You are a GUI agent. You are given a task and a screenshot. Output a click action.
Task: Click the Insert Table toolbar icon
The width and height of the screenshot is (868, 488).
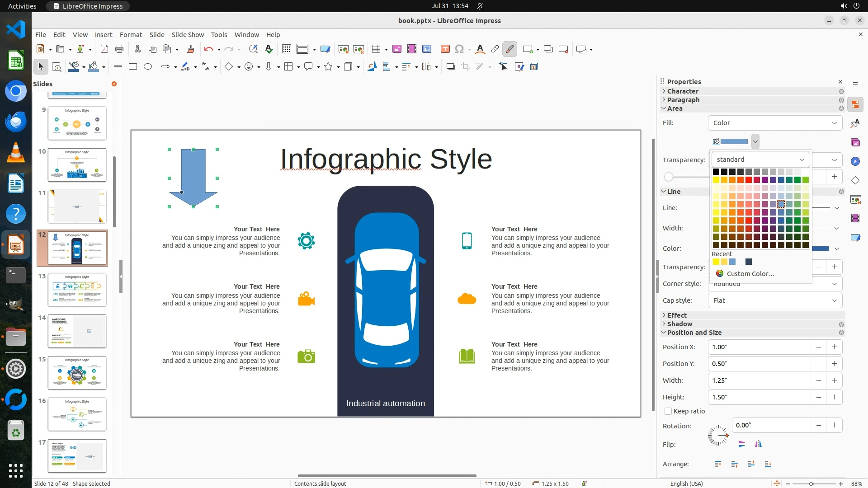pyautogui.click(x=376, y=49)
